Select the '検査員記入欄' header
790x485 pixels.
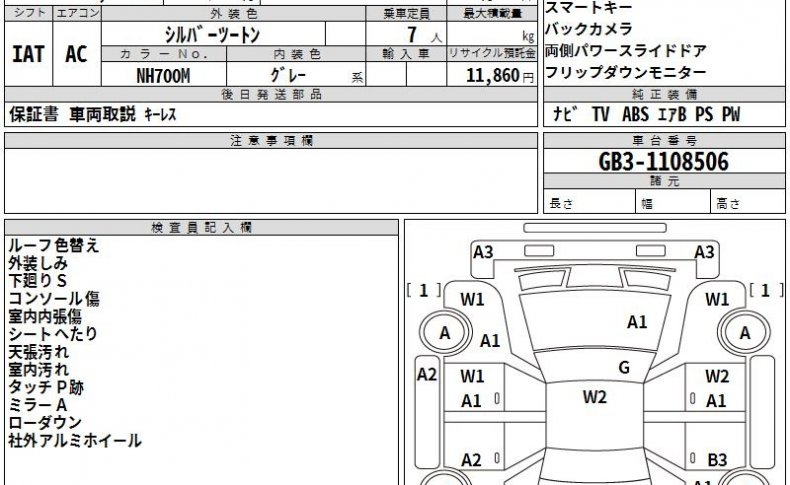(x=202, y=228)
